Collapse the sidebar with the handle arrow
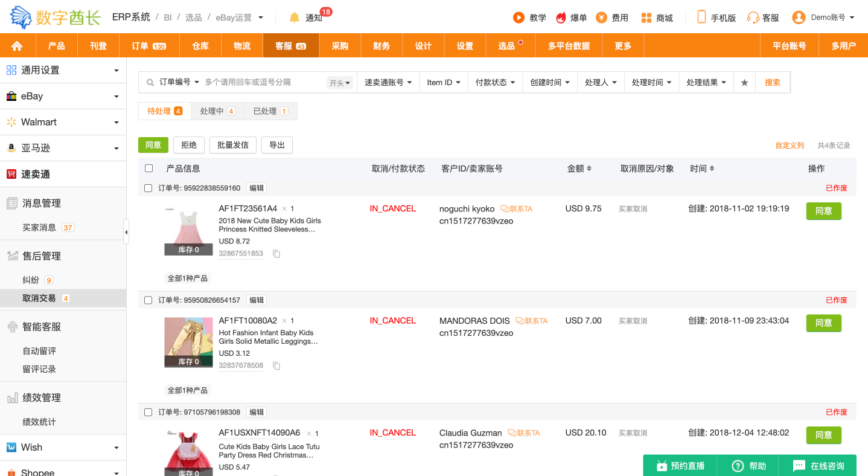 click(x=126, y=232)
